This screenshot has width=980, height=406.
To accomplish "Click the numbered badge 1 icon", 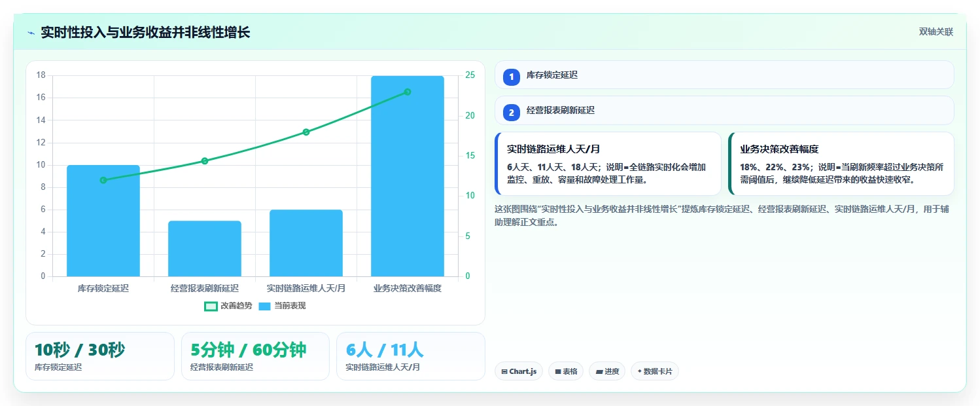I will [x=512, y=77].
